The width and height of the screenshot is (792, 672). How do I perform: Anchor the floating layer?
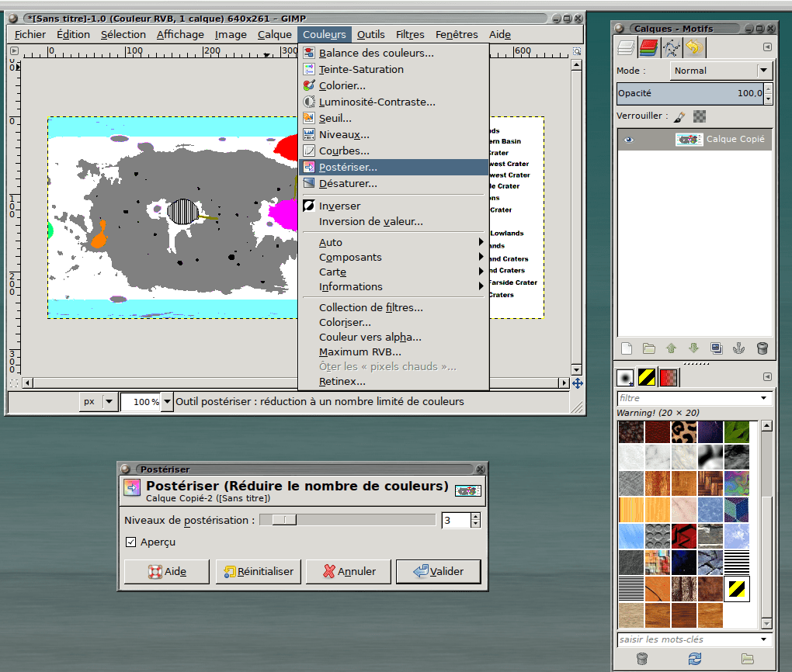click(x=739, y=348)
